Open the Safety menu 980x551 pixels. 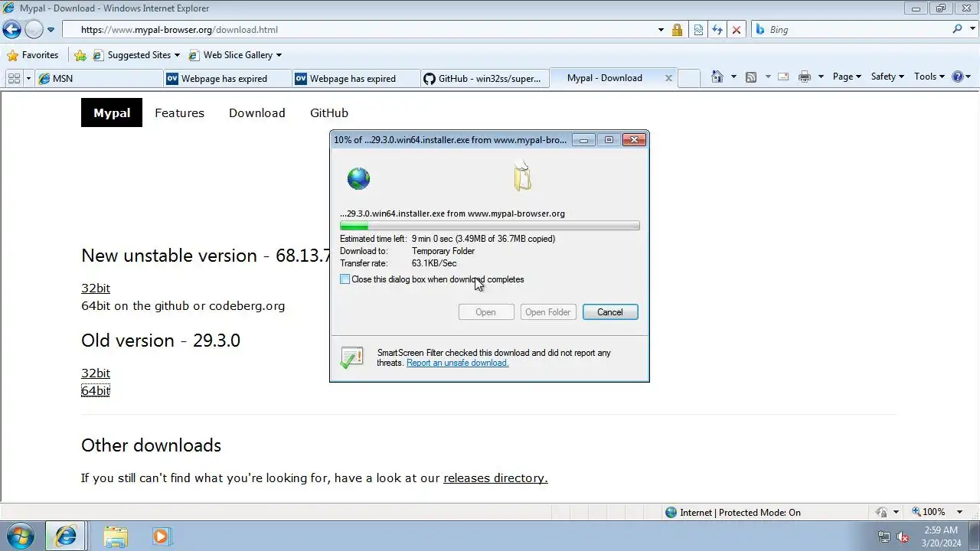pyautogui.click(x=887, y=77)
